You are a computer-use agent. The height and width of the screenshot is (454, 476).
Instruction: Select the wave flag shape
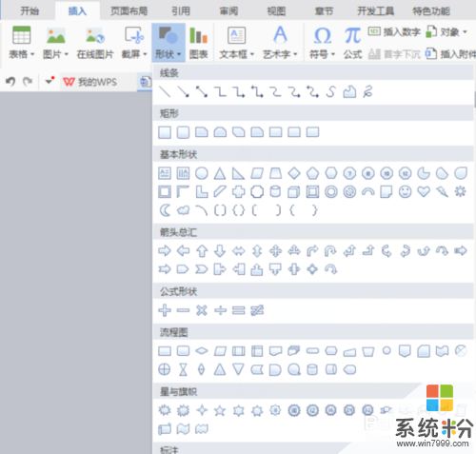coord(183,429)
